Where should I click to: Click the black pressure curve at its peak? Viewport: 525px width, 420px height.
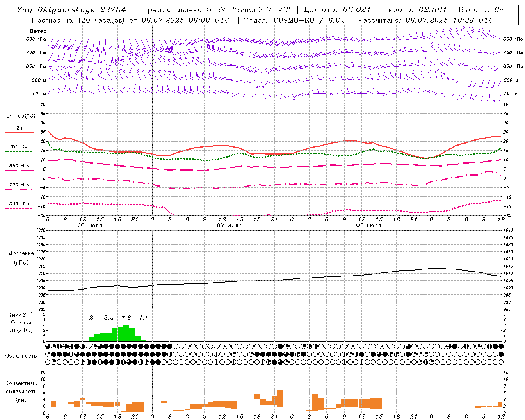point(437,268)
